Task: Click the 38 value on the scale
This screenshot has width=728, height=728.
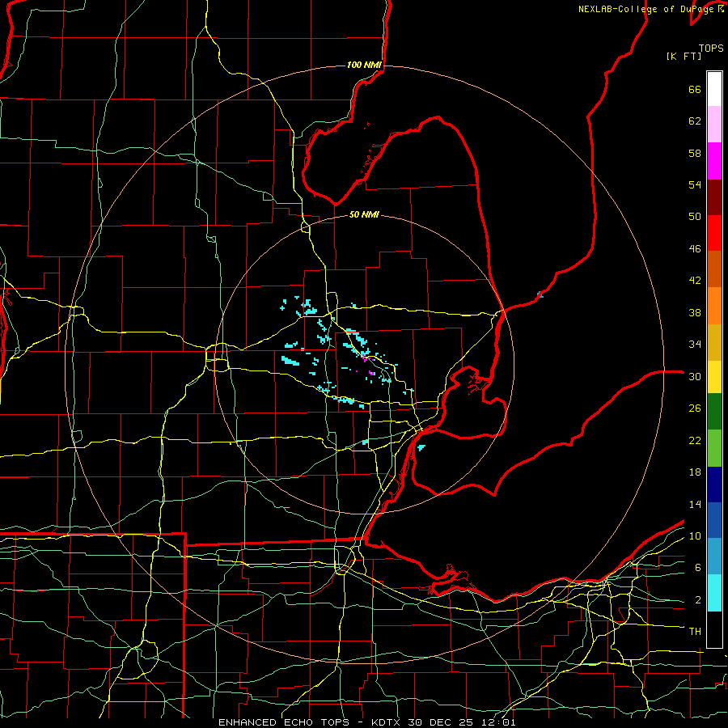Action: coord(695,312)
